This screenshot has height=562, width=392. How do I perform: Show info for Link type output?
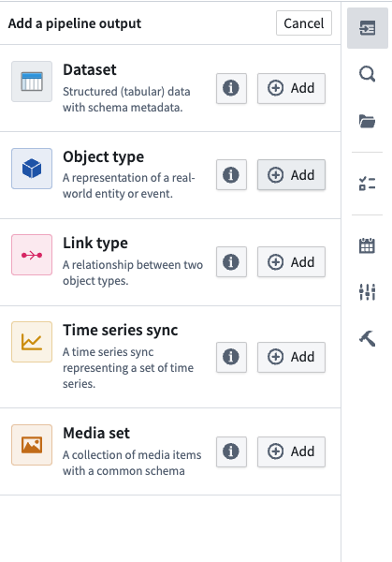(x=231, y=262)
